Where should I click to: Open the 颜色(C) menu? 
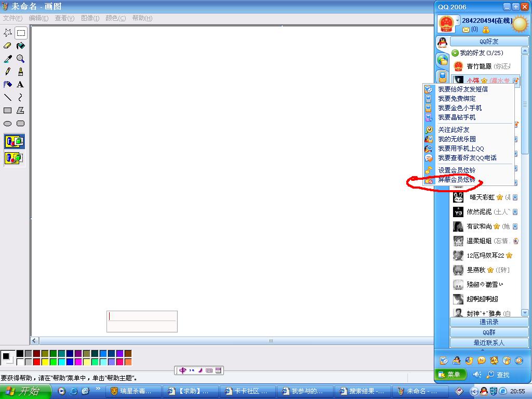(115, 18)
